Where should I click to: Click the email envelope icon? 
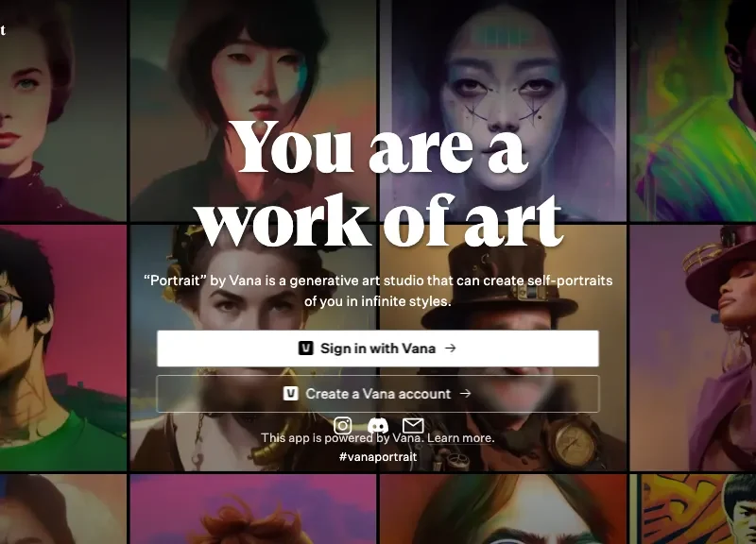(413, 426)
